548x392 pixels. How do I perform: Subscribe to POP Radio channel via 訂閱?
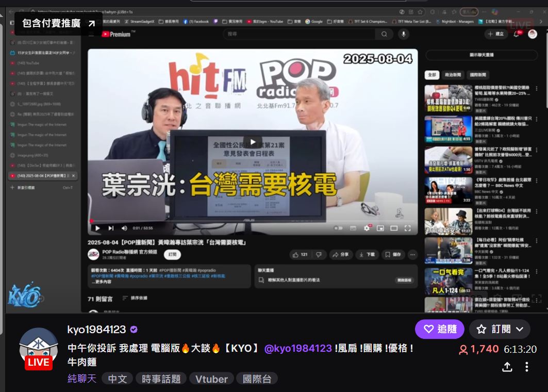pyautogui.click(x=172, y=255)
